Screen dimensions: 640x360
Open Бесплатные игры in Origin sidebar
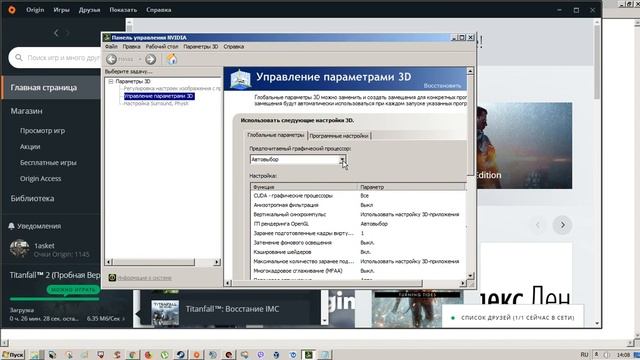pos(48,162)
